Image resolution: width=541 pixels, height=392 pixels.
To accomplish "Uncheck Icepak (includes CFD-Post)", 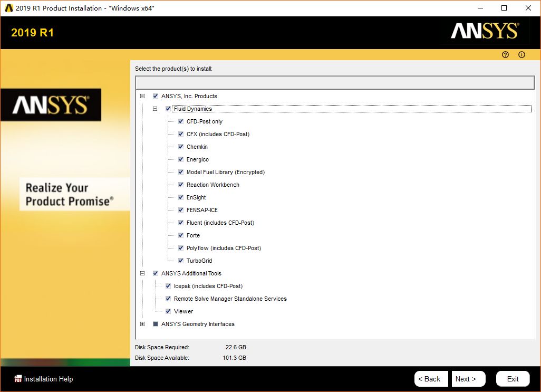I will point(168,286).
